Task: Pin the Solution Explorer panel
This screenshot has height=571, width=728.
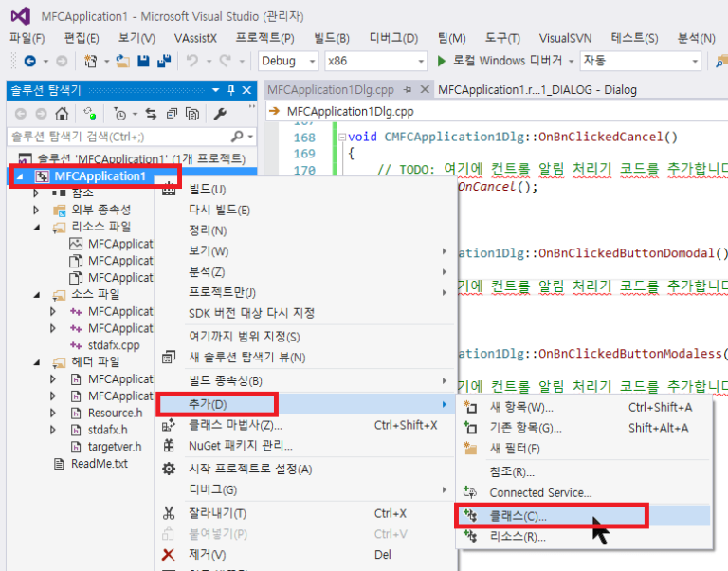Action: click(x=231, y=90)
